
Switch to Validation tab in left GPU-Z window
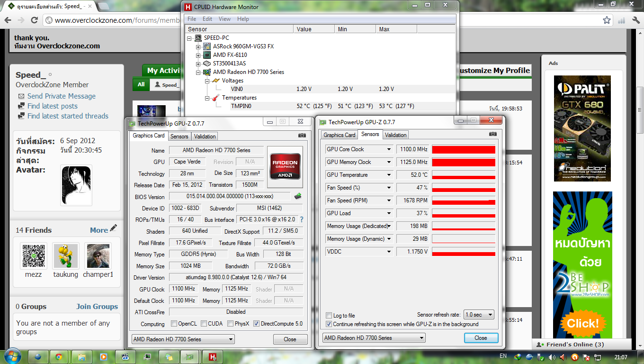point(205,136)
